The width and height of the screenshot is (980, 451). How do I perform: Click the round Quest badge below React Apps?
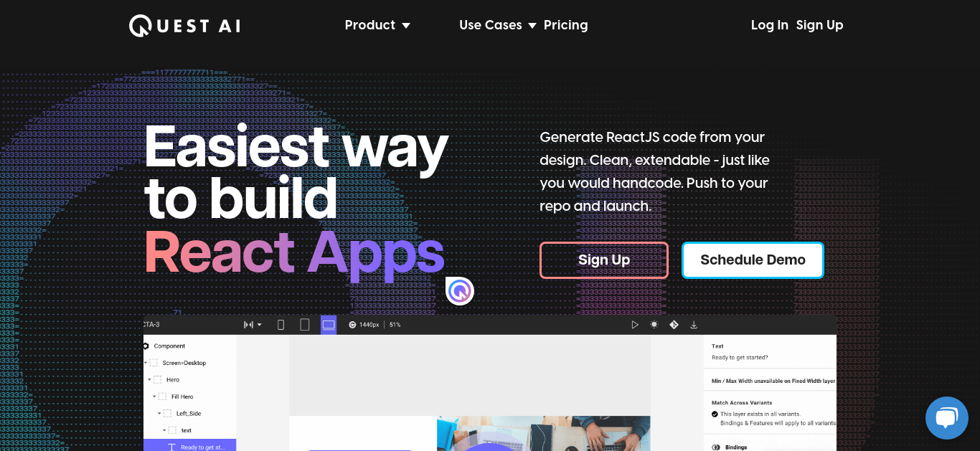460,291
